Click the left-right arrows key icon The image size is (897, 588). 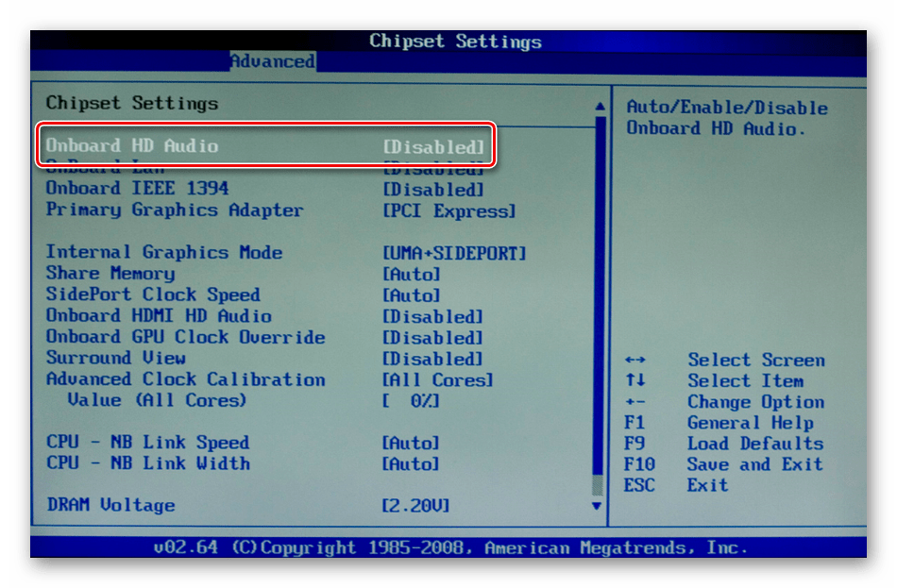pos(635,360)
